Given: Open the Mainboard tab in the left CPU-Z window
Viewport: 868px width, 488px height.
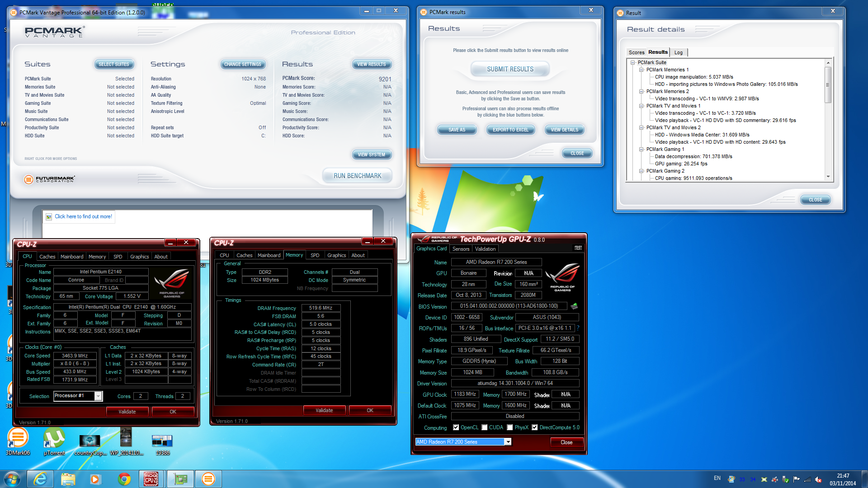Looking at the screenshot, I should click(x=72, y=257).
